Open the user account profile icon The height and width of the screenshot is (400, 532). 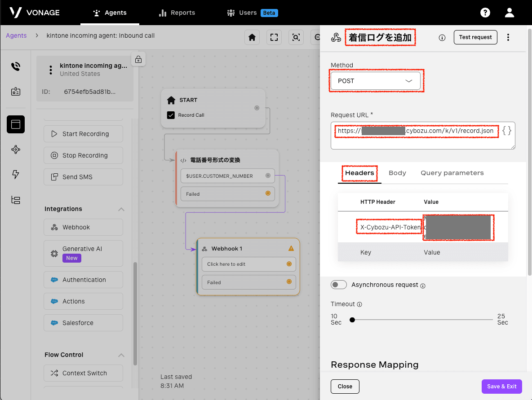(x=509, y=13)
